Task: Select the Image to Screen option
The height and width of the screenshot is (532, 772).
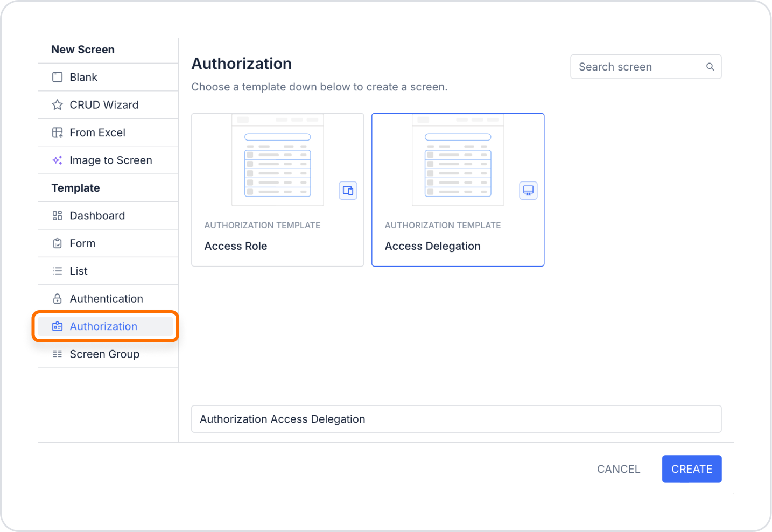Action: coord(108,160)
